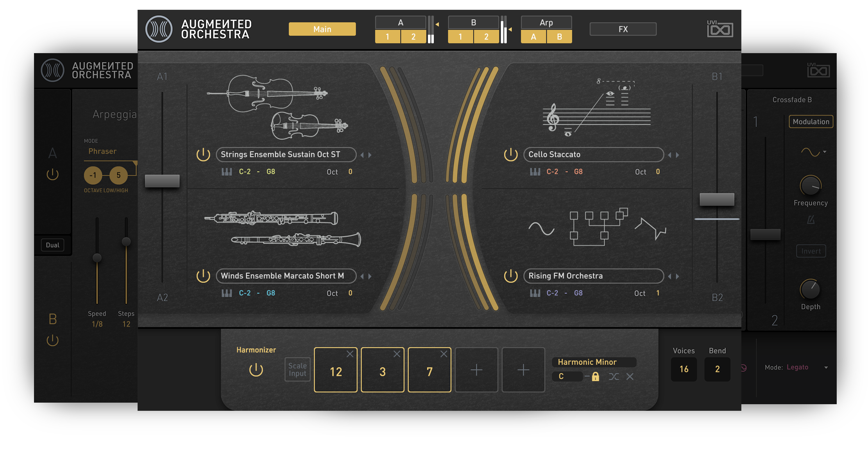
Task: Remove the 12 semitone harmonizer voice
Action: click(x=350, y=354)
